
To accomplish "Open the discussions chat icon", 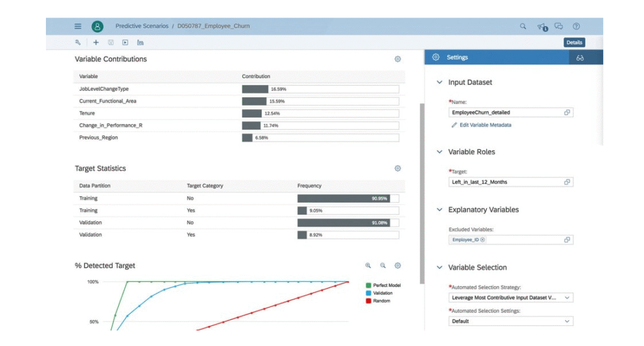I will 558,26.
